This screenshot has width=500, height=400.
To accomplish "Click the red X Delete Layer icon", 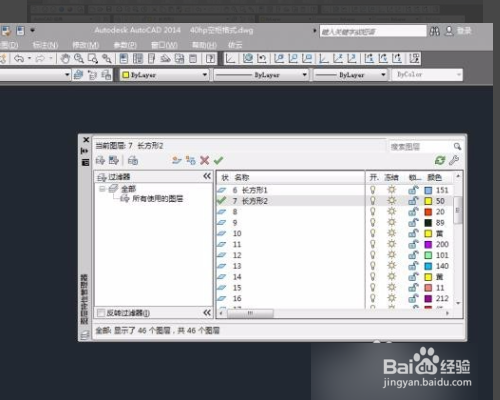I will (204, 160).
